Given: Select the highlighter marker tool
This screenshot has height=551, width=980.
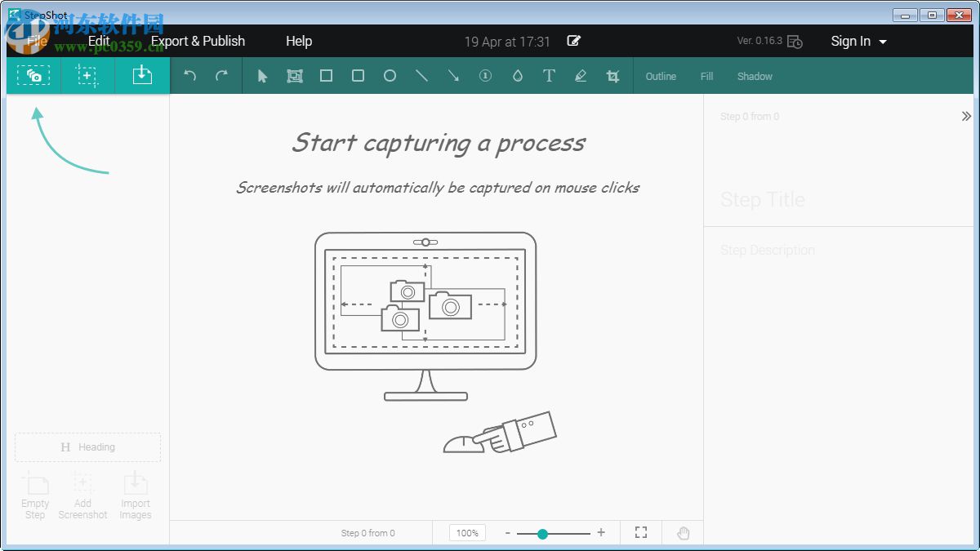Looking at the screenshot, I should 581,76.
